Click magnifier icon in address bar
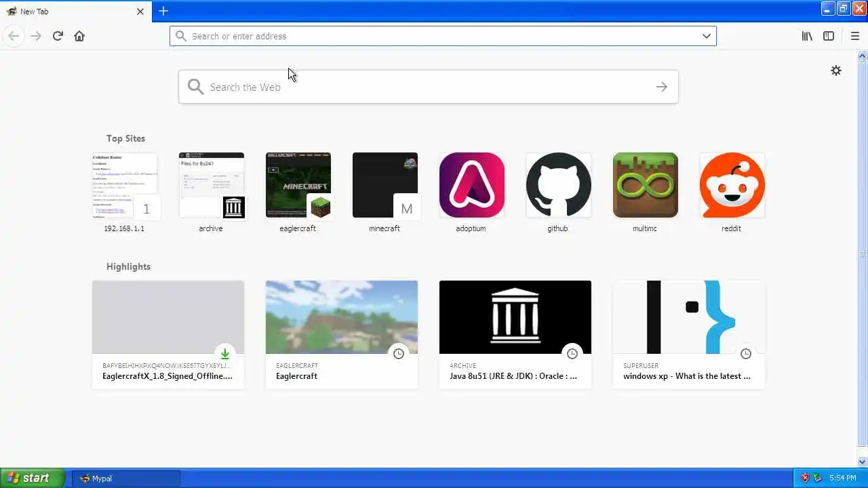This screenshot has width=868, height=488. click(181, 36)
